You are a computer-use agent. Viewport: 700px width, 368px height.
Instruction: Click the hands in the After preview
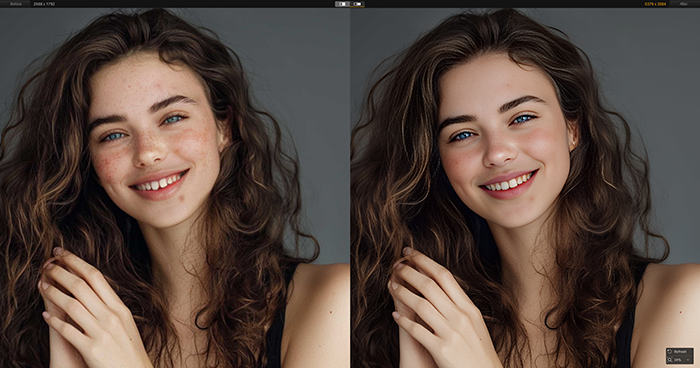[x=440, y=308]
